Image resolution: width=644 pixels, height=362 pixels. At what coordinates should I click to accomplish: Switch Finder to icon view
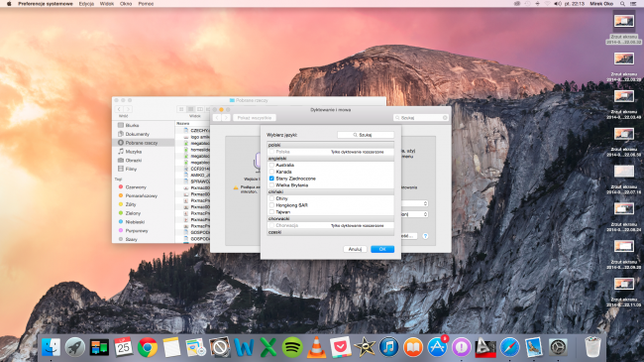click(x=181, y=109)
